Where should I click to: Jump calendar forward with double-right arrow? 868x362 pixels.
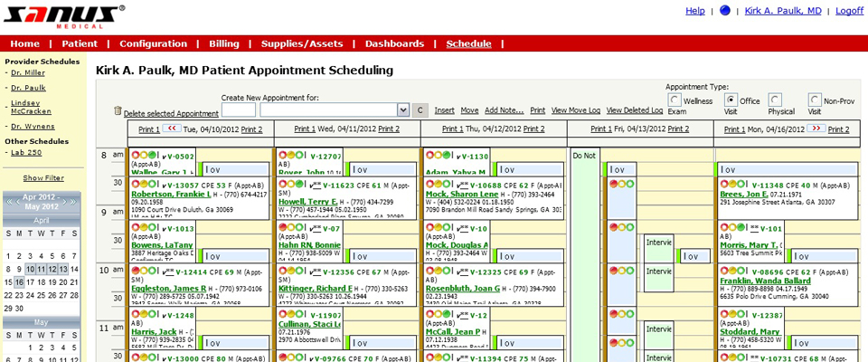[x=74, y=202]
